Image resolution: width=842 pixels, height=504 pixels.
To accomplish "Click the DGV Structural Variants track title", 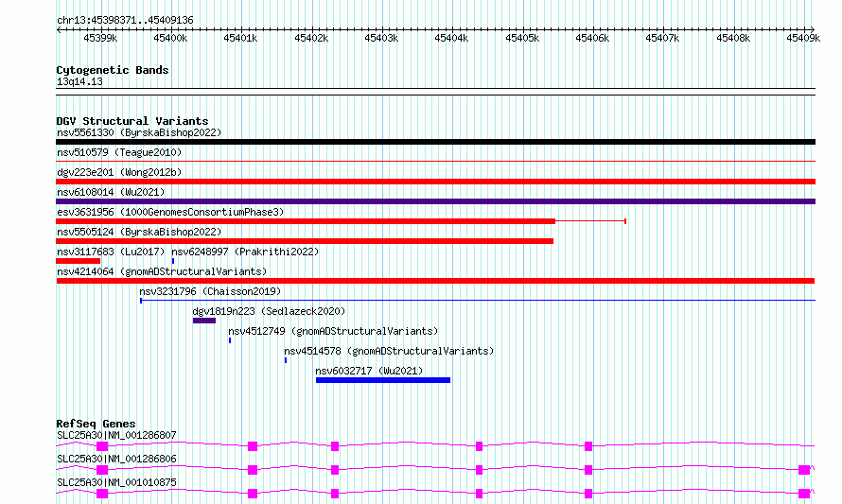I will [132, 121].
